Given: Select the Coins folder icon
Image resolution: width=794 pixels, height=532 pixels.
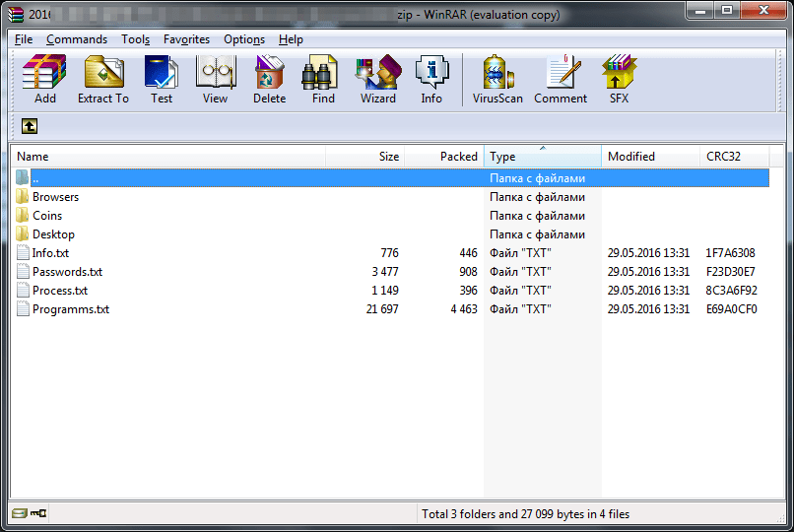Looking at the screenshot, I should [22, 215].
